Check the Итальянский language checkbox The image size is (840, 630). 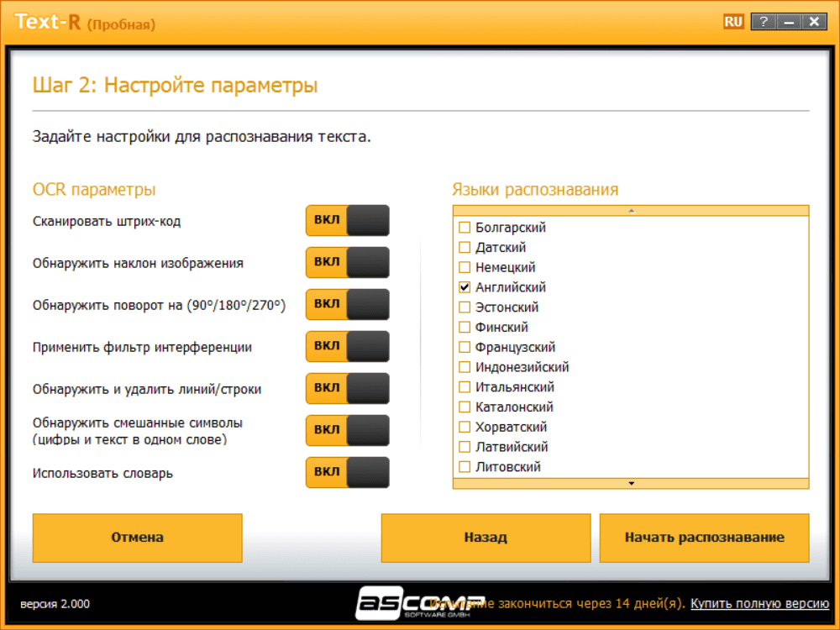(465, 386)
